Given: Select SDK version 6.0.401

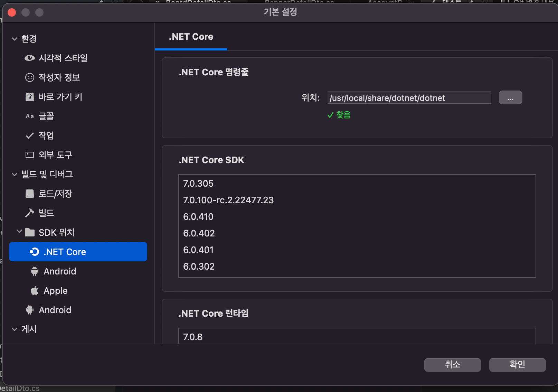Looking at the screenshot, I should point(357,250).
